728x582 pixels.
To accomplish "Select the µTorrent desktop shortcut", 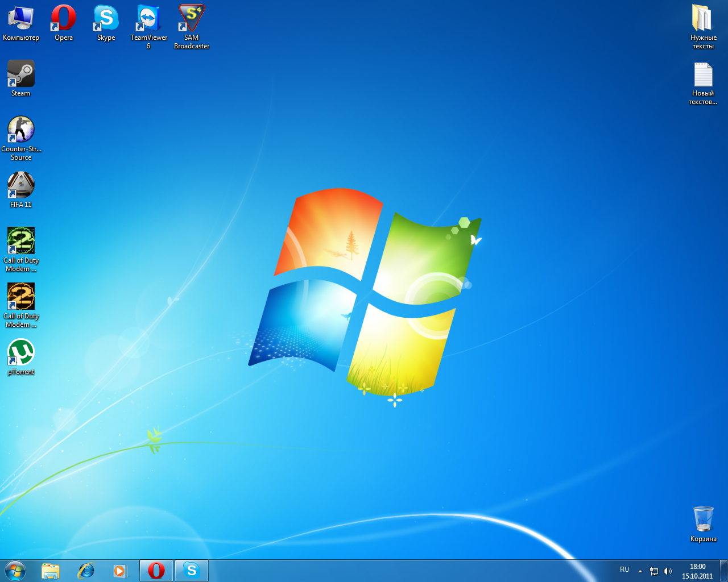I will coord(21,357).
